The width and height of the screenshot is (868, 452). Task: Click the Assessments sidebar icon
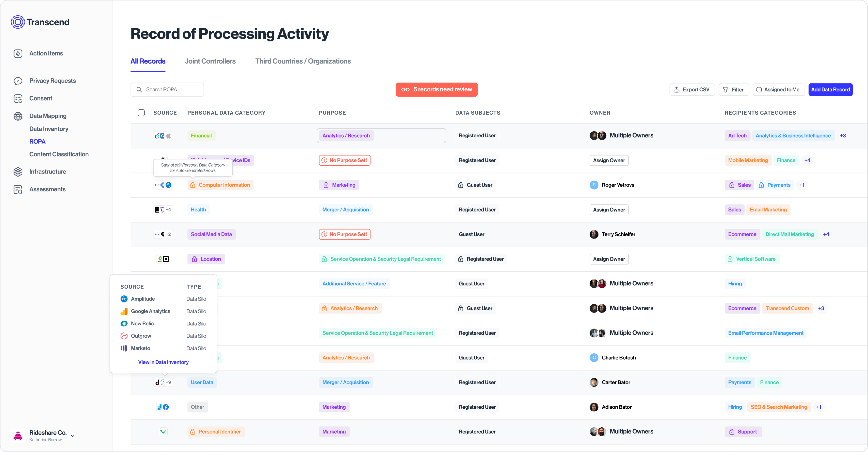click(18, 190)
